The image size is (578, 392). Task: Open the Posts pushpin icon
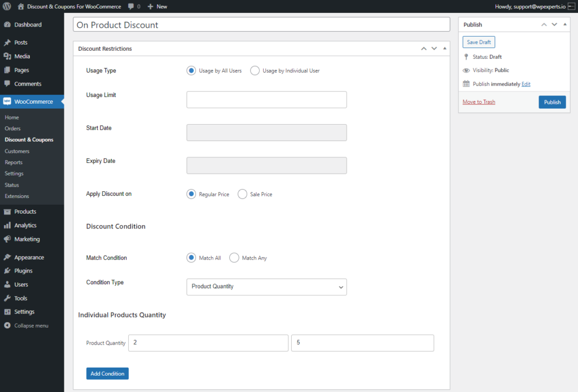(7, 42)
